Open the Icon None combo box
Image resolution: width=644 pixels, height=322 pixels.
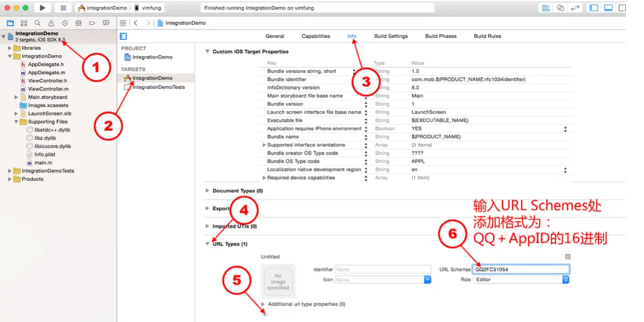pyautogui.click(x=383, y=280)
